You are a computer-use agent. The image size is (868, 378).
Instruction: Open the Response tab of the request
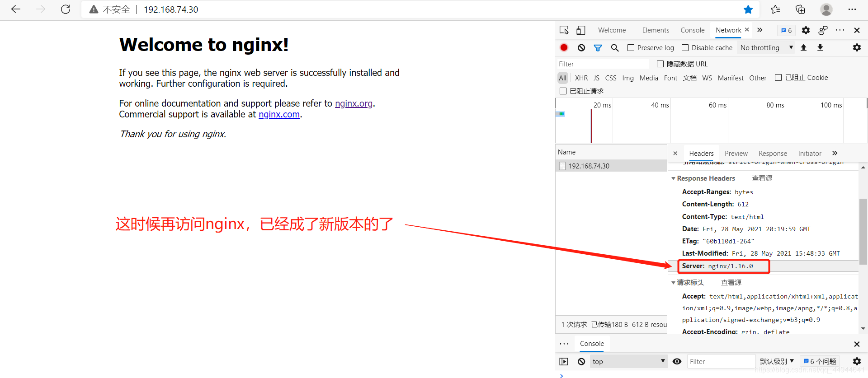point(773,154)
